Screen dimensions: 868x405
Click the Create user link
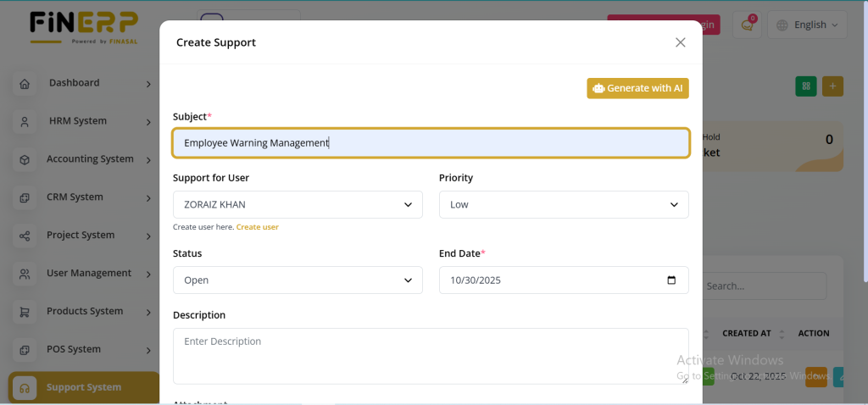tap(257, 227)
